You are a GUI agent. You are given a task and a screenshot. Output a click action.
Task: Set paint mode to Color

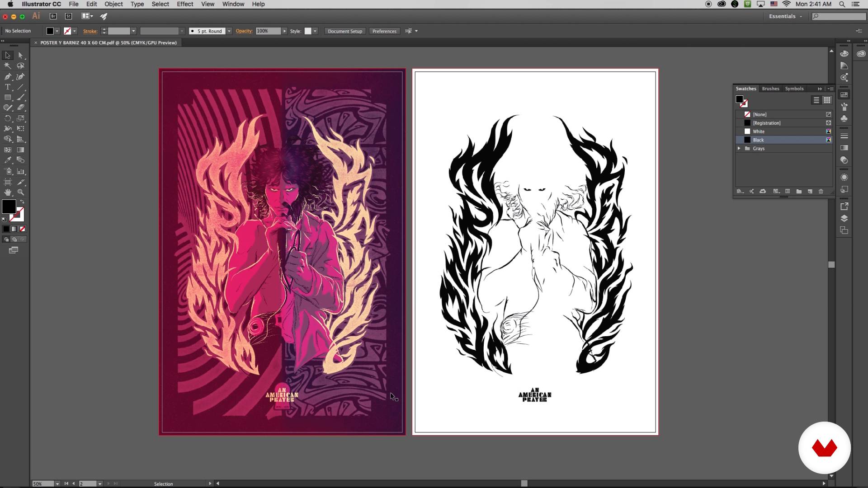(x=6, y=229)
